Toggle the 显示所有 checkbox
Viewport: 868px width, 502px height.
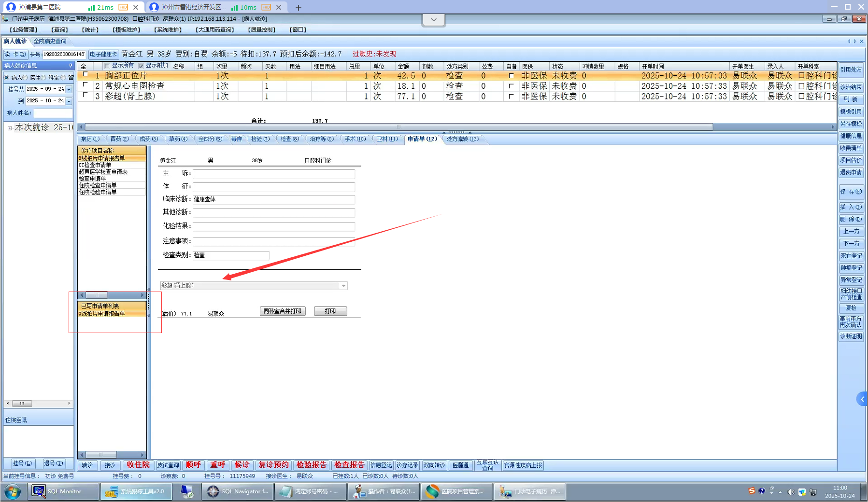[x=107, y=66]
